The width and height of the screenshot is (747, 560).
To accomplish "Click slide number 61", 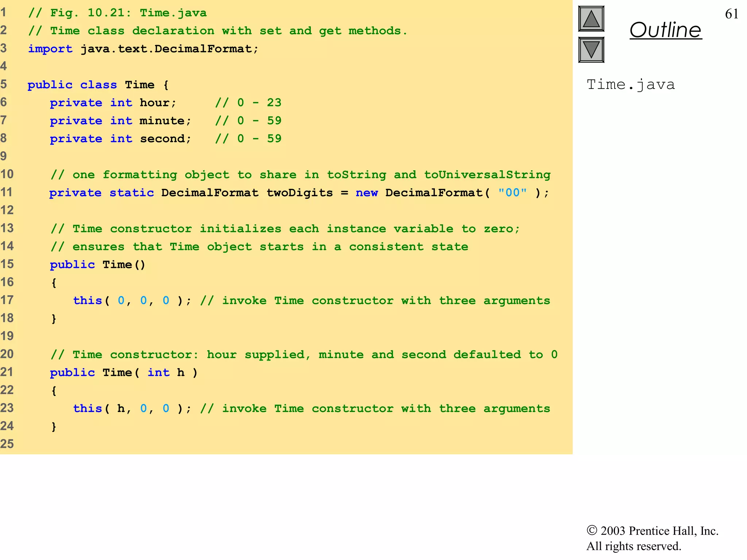I will pos(732,14).
